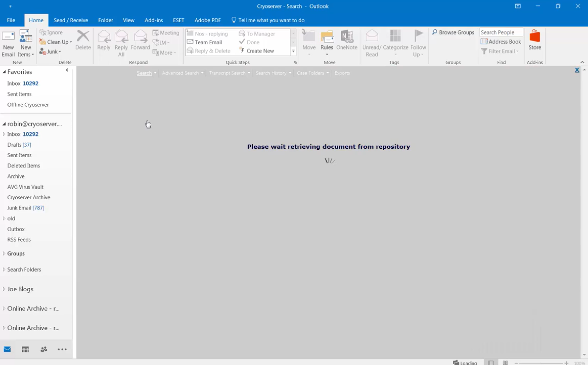Switch to People view
This screenshot has height=365, width=588.
click(x=44, y=349)
